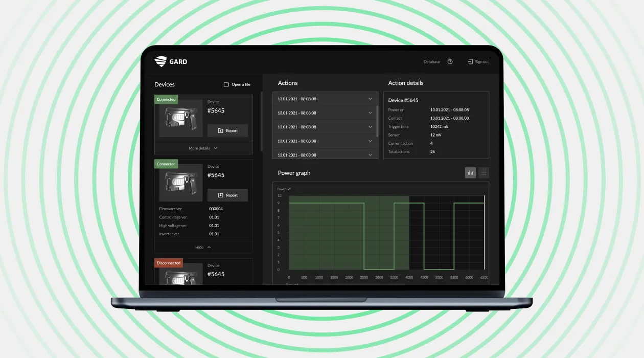Click the Total actions value 26
This screenshot has width=644, height=358.
point(432,151)
